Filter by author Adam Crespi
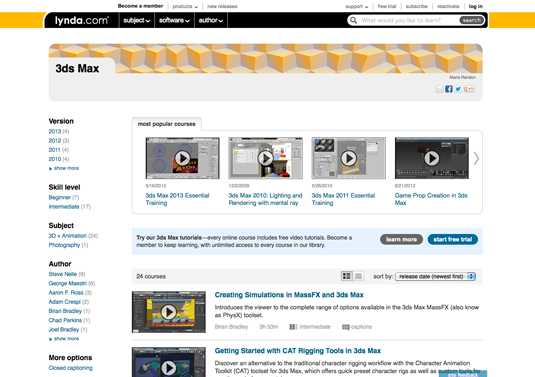The height and width of the screenshot is (377, 535). point(64,302)
